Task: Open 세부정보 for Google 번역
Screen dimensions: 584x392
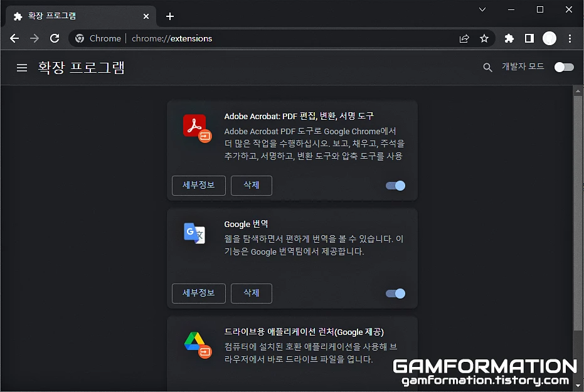Action: click(x=198, y=294)
